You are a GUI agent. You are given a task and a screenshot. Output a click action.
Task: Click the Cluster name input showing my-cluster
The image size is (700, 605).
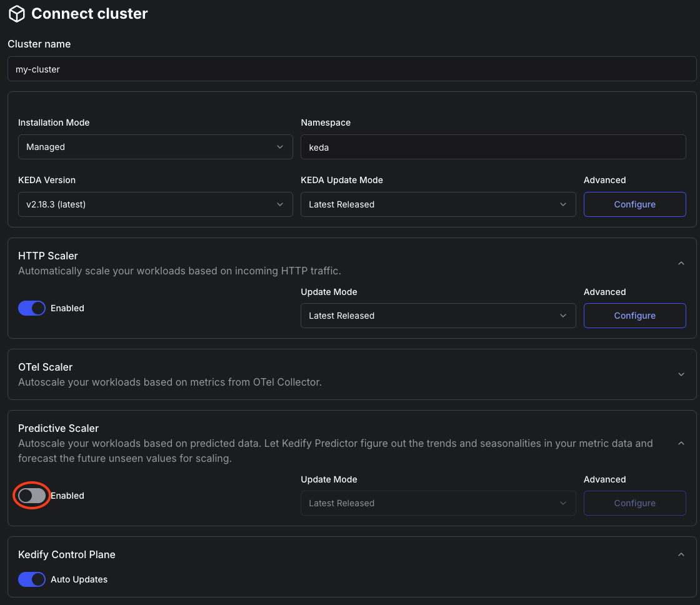point(351,69)
